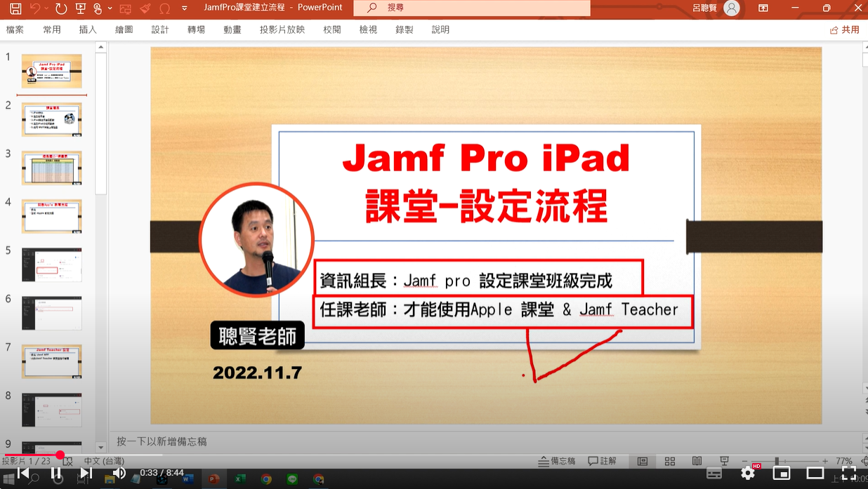Enter fullscreen in the video player
This screenshot has height=489, width=868.
click(x=848, y=473)
